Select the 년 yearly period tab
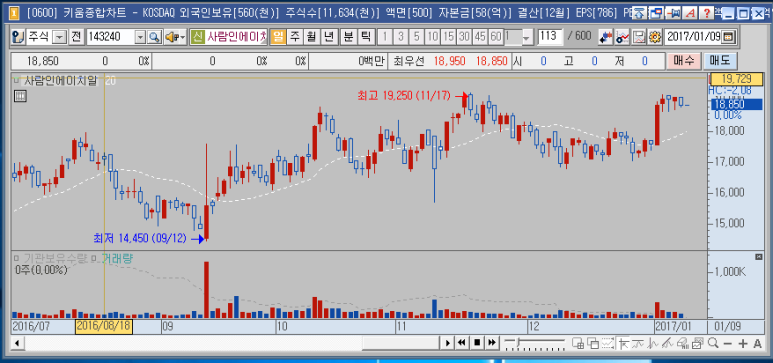Screen dimensions: 773x363 point(328,36)
